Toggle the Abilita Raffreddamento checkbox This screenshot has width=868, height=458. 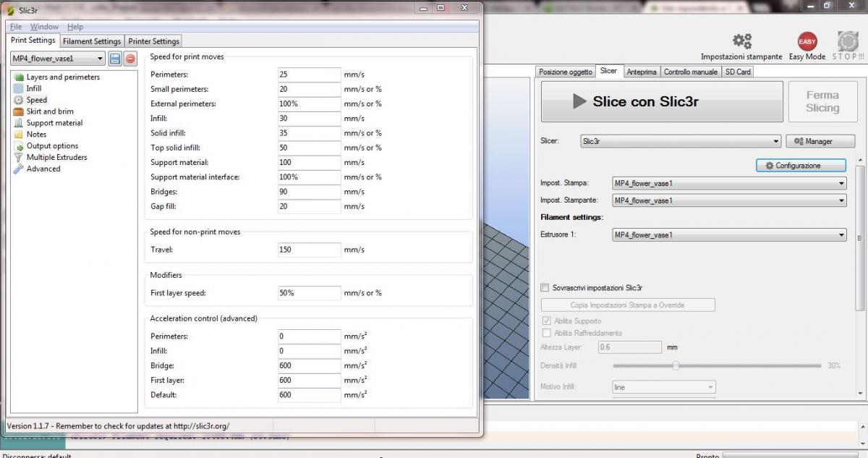(546, 333)
